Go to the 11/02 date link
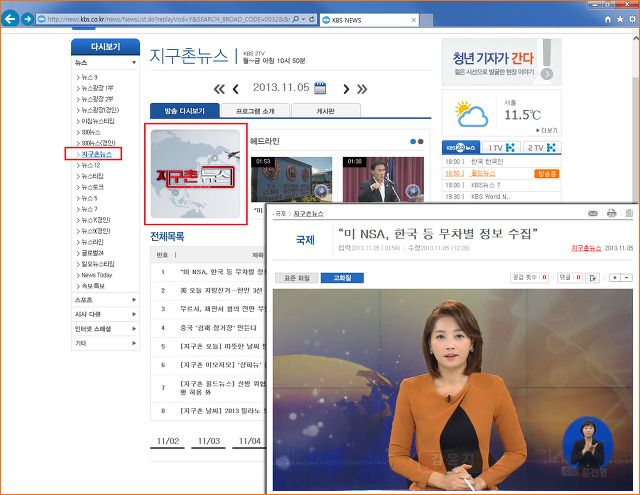 coord(168,441)
